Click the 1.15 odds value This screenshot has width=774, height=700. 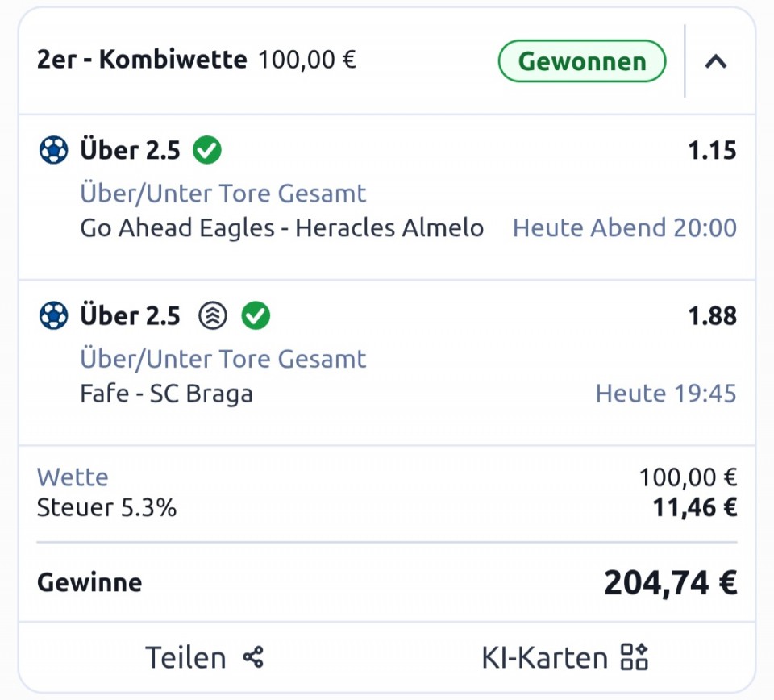[x=712, y=151]
